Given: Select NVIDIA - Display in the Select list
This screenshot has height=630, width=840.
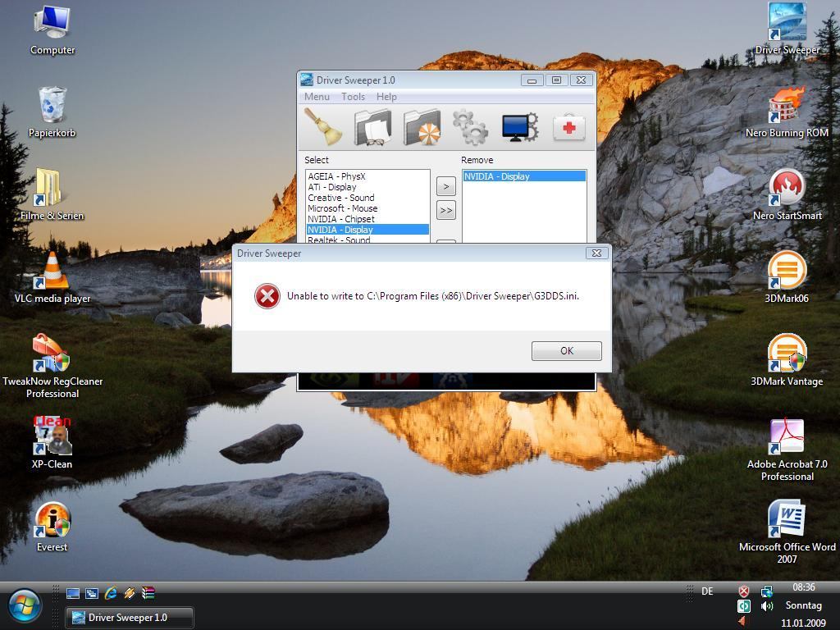Looking at the screenshot, I should click(x=367, y=230).
